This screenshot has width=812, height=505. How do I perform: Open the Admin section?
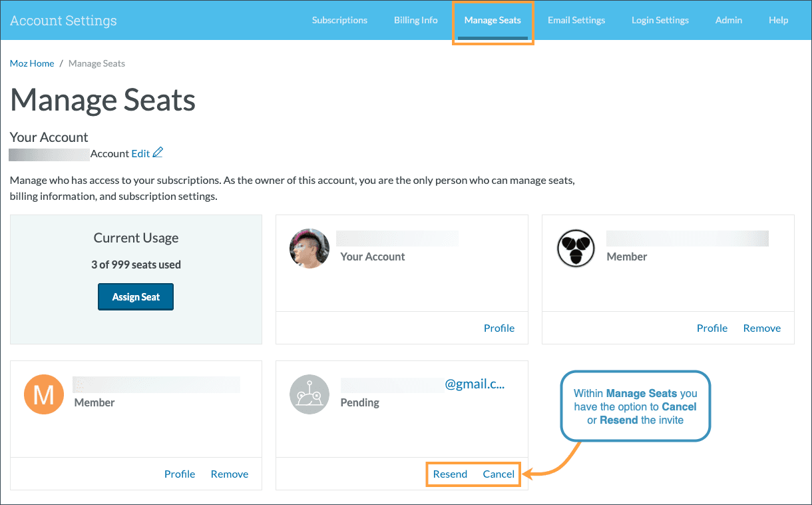coord(728,20)
